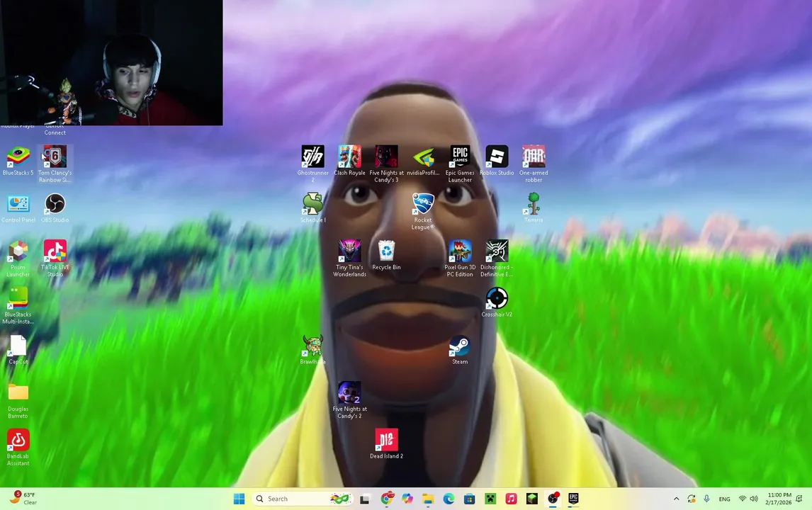
Task: Click the microphone tray icon
Action: point(706,499)
